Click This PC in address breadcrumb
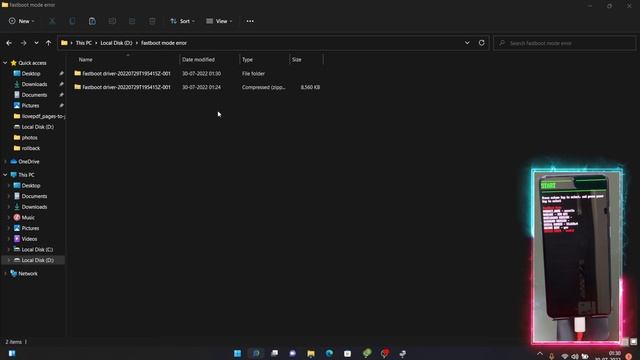 pyautogui.click(x=84, y=43)
